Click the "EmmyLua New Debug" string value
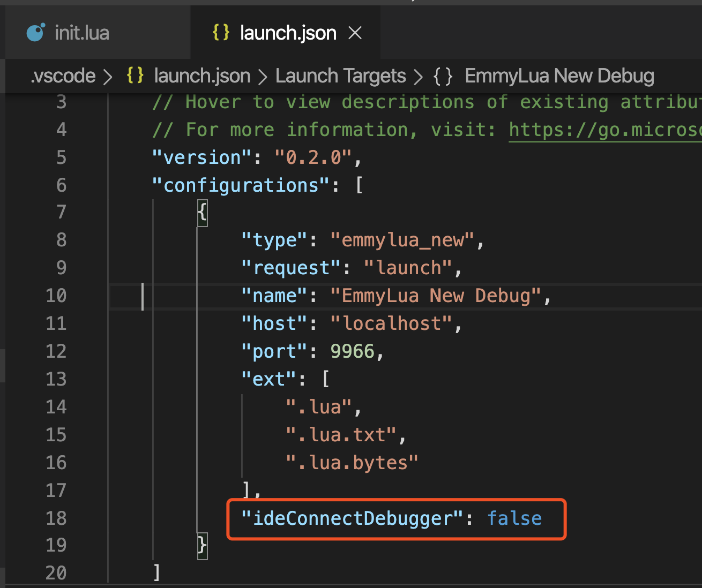This screenshot has height=588, width=702. 436,296
